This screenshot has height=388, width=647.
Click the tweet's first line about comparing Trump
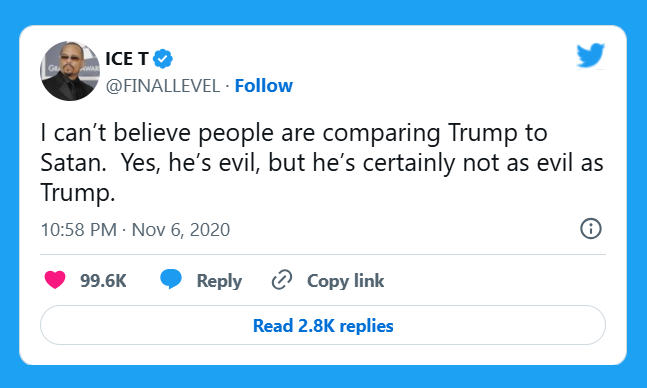(294, 133)
